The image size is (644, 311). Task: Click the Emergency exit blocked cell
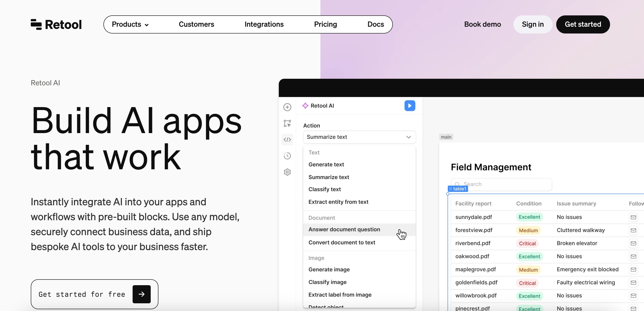coord(587,270)
